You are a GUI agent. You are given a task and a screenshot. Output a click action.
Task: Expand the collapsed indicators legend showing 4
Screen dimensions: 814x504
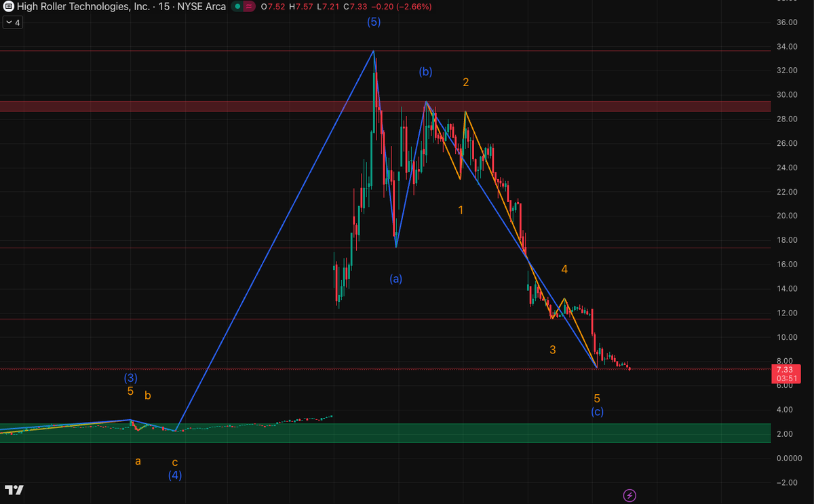click(13, 22)
